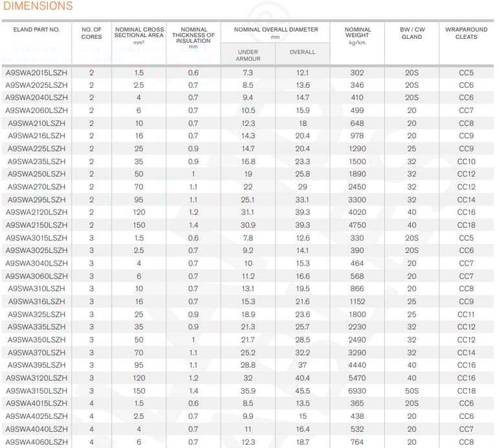The width and height of the screenshot is (497, 448).
Task: Select the BW / CW GLAND header
Action: click(x=412, y=33)
